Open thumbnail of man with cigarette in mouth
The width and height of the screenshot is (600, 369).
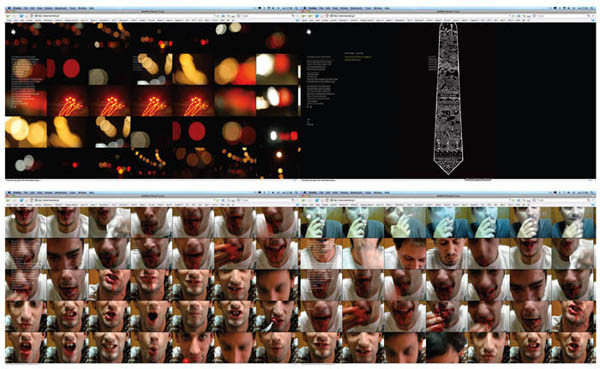pyautogui.click(x=277, y=316)
